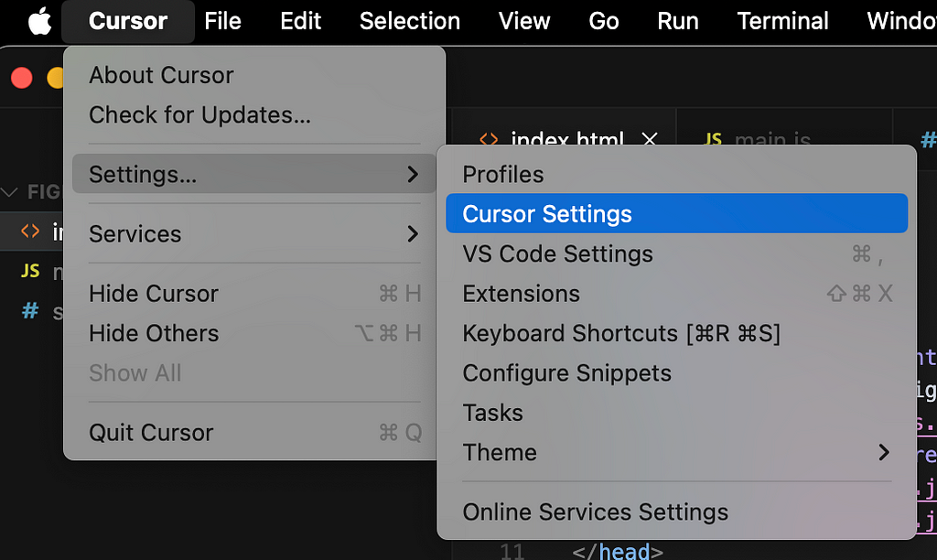Open Online Services Settings

click(x=676, y=512)
